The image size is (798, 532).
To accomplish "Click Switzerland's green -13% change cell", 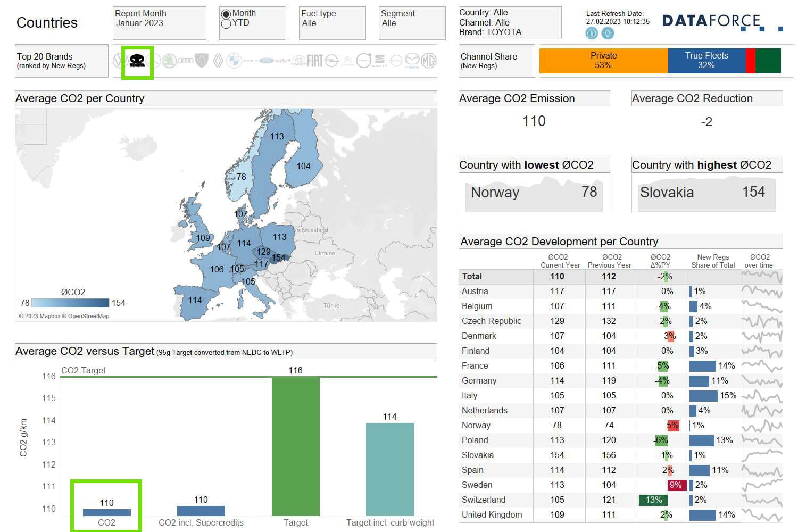I will point(653,500).
